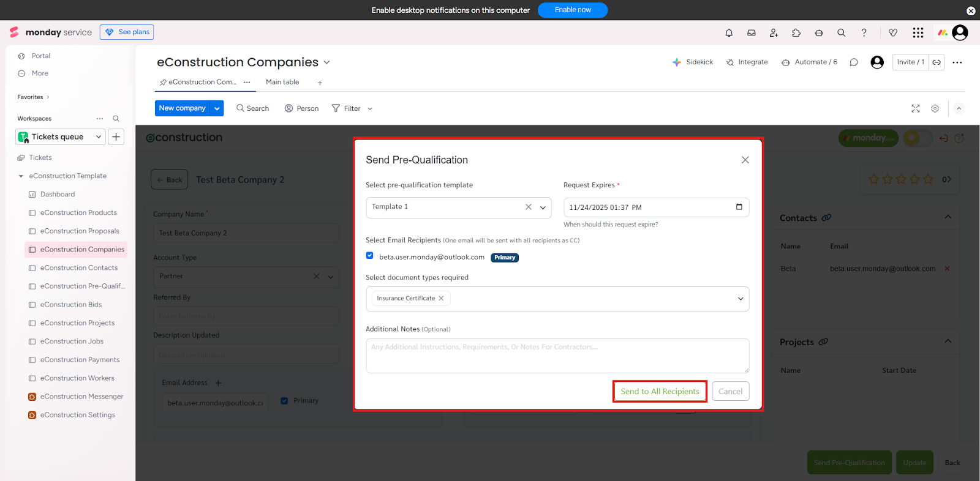
Task: Open eConstruction Proposals in sidebar
Action: click(x=80, y=231)
